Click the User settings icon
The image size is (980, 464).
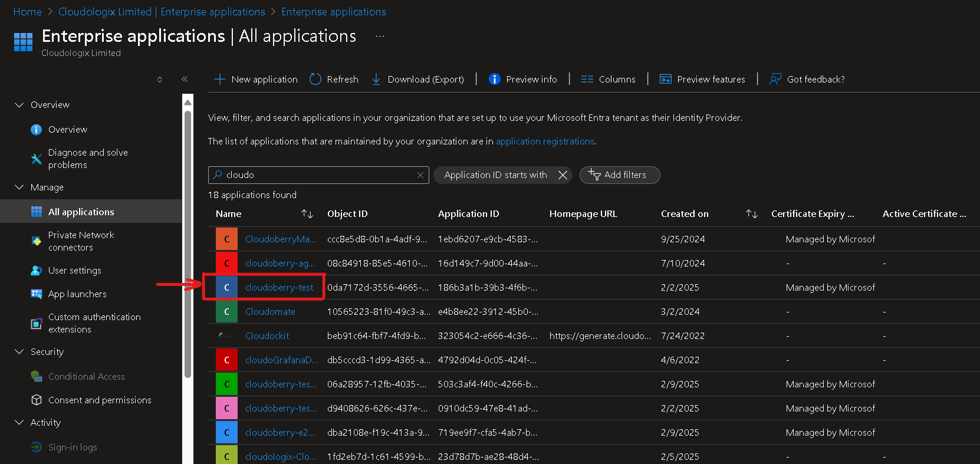point(36,271)
